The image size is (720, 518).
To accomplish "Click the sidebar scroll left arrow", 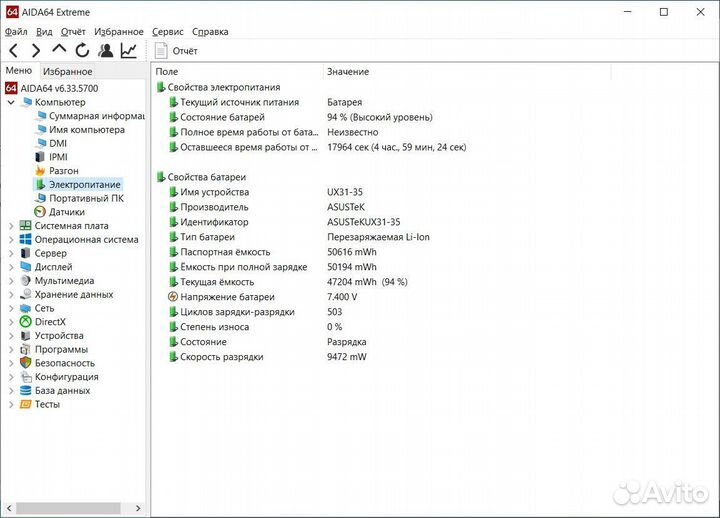I will pos(9,508).
